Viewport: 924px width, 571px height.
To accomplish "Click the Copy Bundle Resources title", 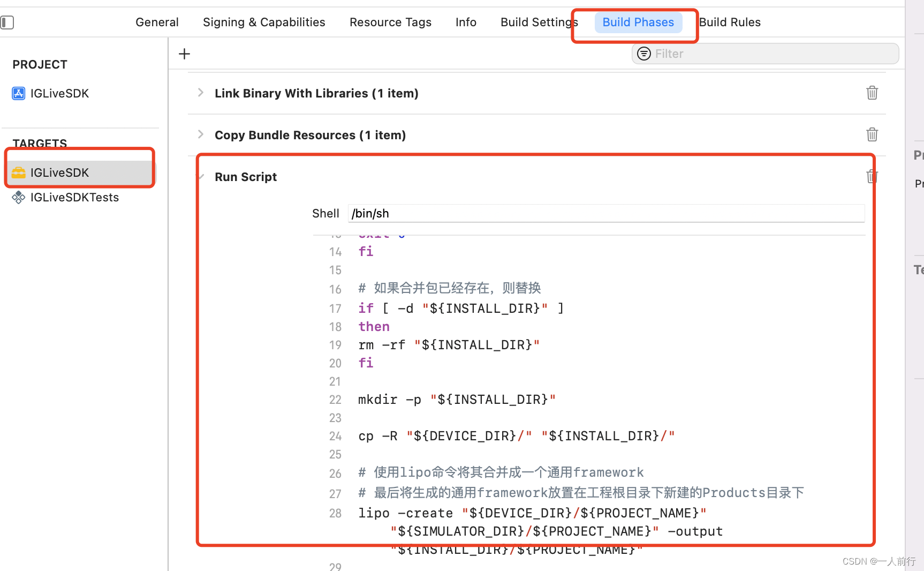I will pyautogui.click(x=310, y=135).
